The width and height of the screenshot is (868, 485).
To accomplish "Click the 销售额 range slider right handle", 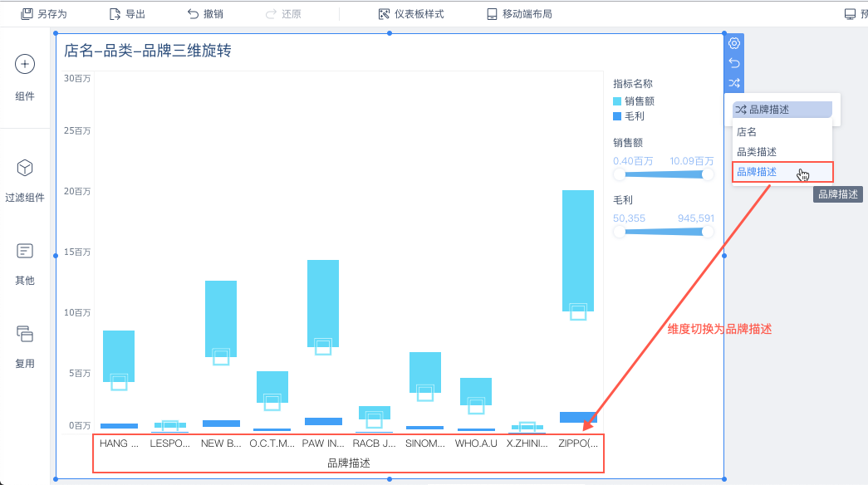I will pyautogui.click(x=707, y=174).
